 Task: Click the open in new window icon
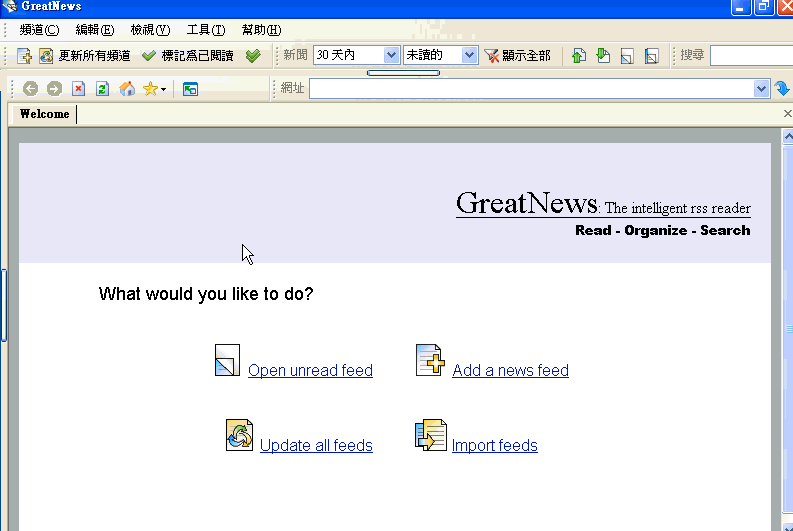pyautogui.click(x=190, y=90)
